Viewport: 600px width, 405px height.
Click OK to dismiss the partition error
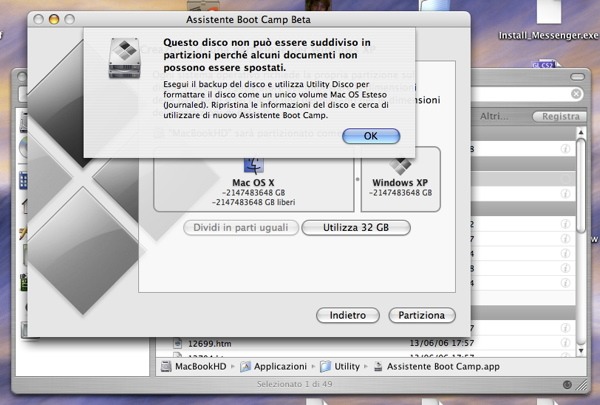371,136
